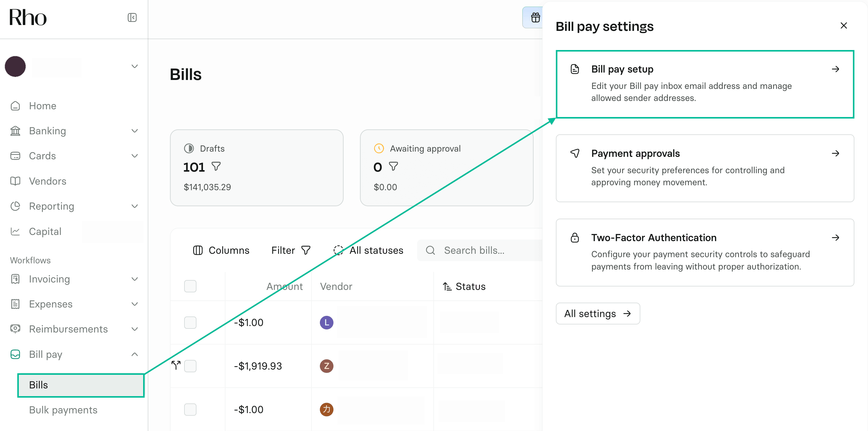Click the Drafts half-circle status icon
Viewport: 868px width, 431px height.
[x=189, y=149]
